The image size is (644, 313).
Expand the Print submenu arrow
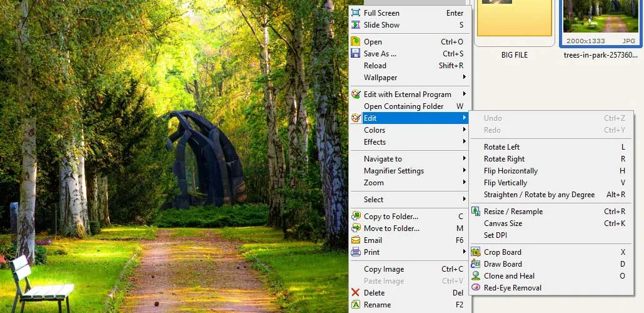point(464,252)
